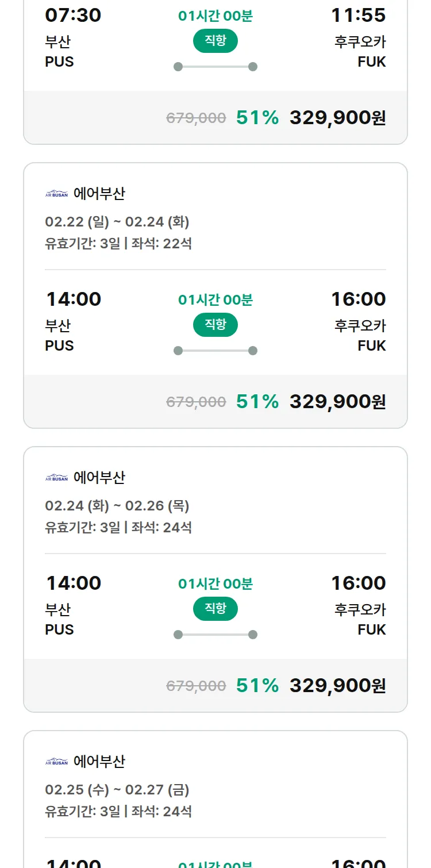Click 직항 badge on 02.24 flight
The width and height of the screenshot is (431, 868).
pyautogui.click(x=215, y=609)
